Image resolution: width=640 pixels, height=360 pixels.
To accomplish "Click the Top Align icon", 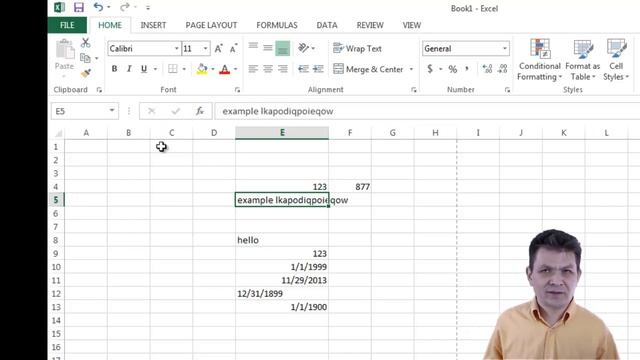I will [x=253, y=47].
